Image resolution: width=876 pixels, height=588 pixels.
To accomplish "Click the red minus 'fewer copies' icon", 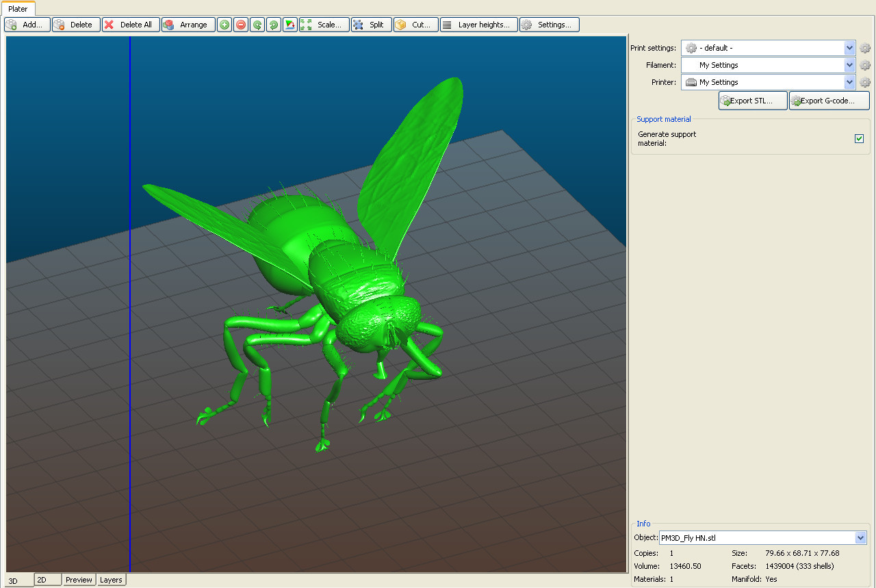I will point(241,25).
